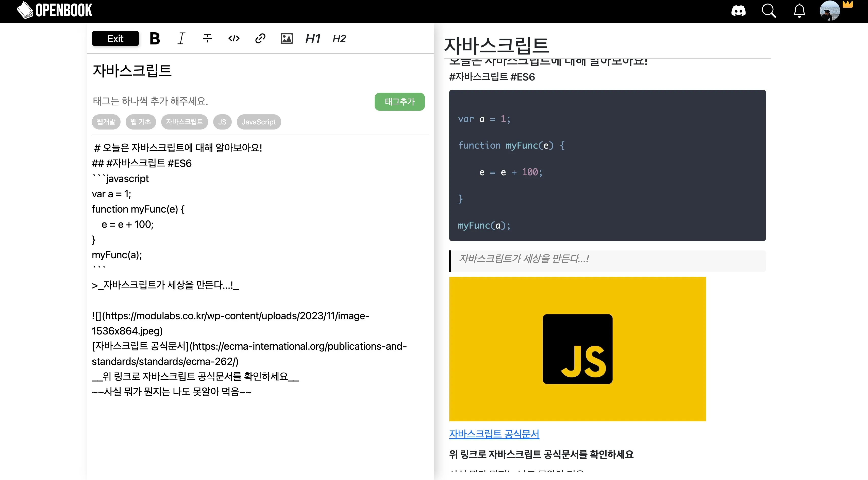The image size is (868, 480).
Task: Click the image markdown URL line in editor
Action: point(231,323)
